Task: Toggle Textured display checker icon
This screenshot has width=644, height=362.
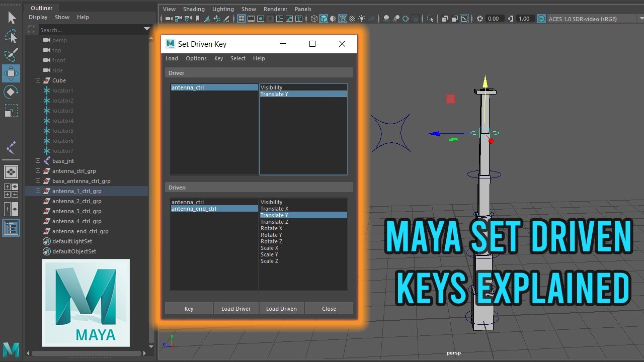Action: pos(353,19)
